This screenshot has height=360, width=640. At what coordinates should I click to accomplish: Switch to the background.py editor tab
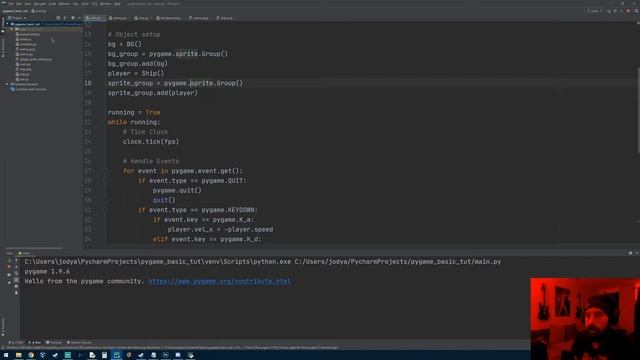pyautogui.click(x=169, y=18)
